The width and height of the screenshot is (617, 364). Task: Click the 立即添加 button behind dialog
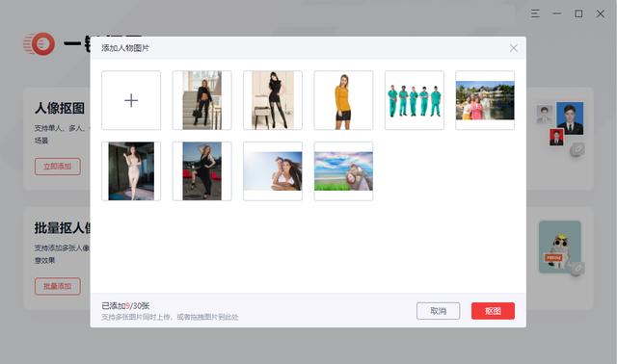click(x=58, y=167)
